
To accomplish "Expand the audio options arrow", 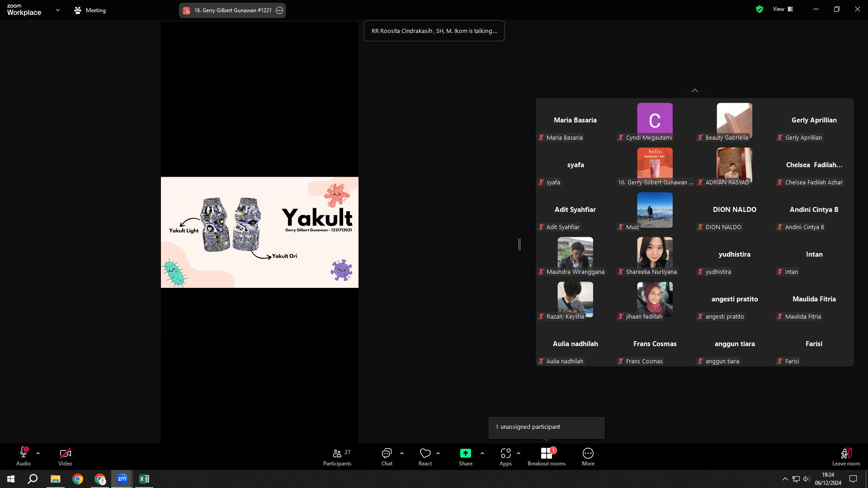I will pyautogui.click(x=38, y=453).
